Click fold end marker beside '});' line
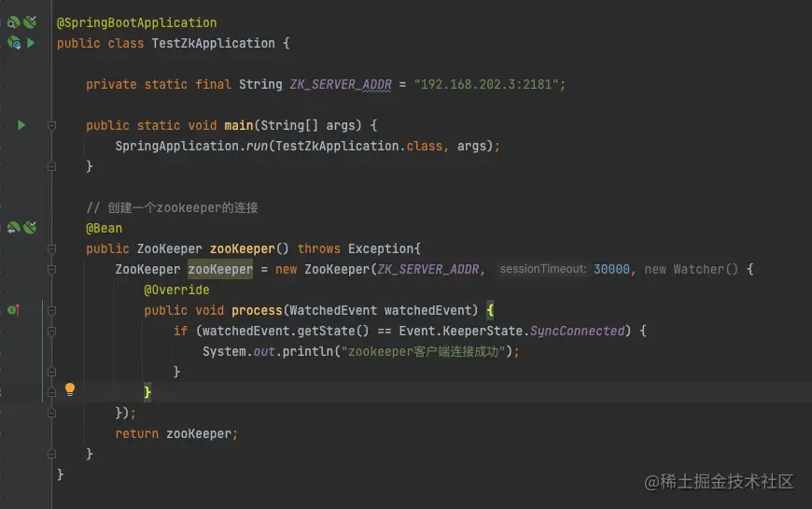Screen dimensions: 812x509 click(51, 413)
